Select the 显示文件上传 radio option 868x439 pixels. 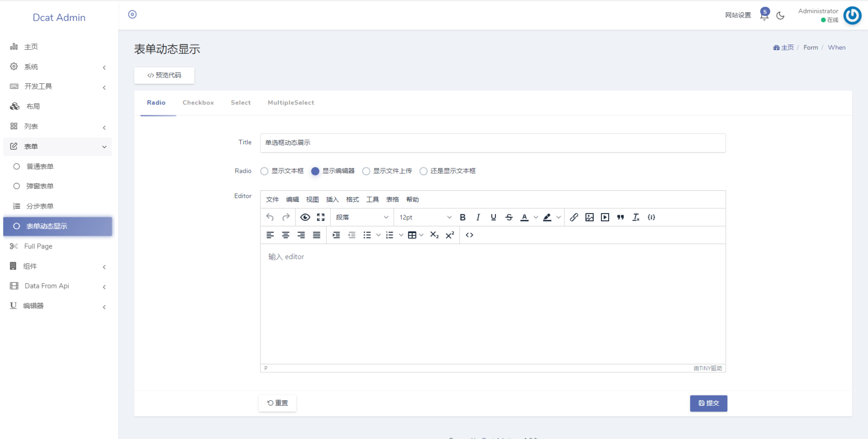(366, 171)
